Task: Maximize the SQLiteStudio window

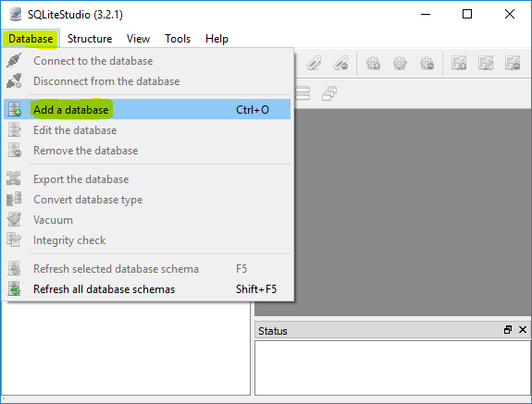Action: pos(467,14)
